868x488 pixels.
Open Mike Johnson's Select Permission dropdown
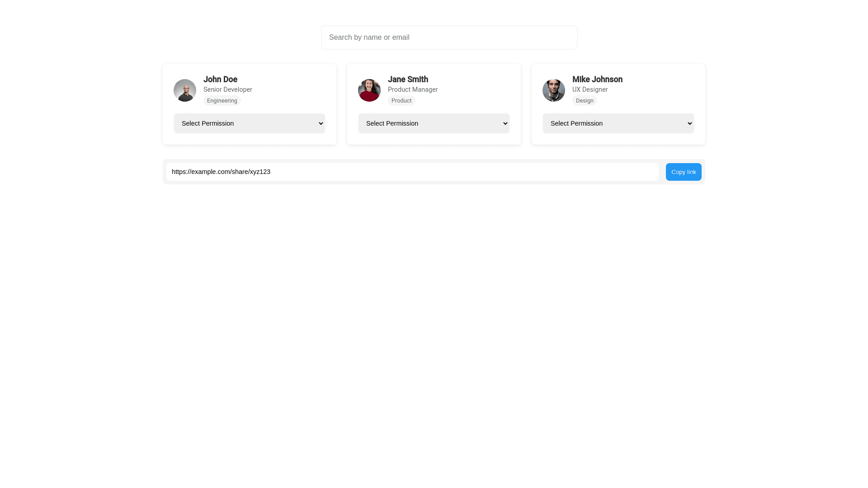[x=618, y=123]
